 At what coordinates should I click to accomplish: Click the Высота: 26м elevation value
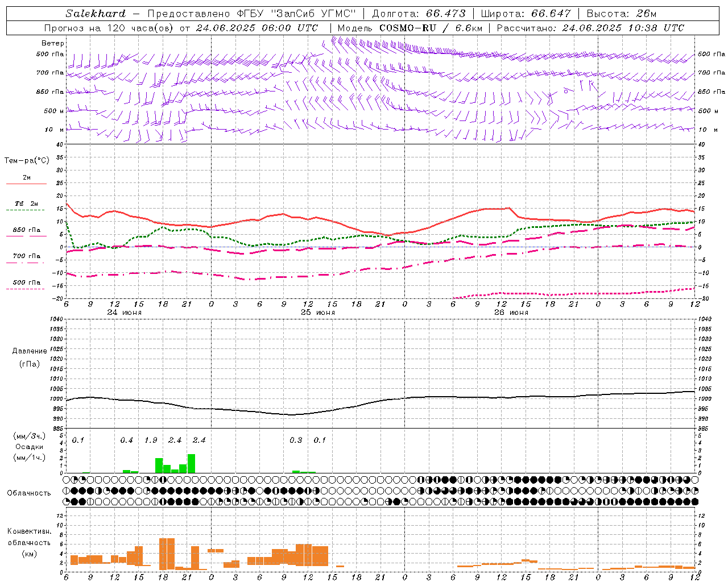coord(622,14)
